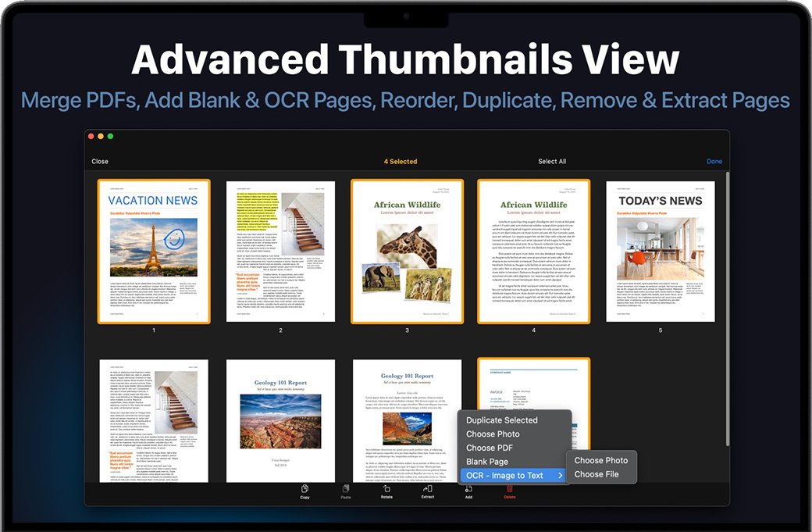Click the Paste icon in bottom toolbar
The image size is (812, 532).
tap(346, 489)
